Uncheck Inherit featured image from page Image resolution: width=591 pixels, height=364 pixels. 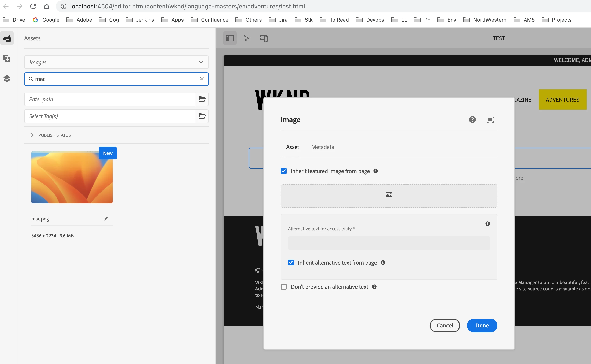click(x=284, y=171)
